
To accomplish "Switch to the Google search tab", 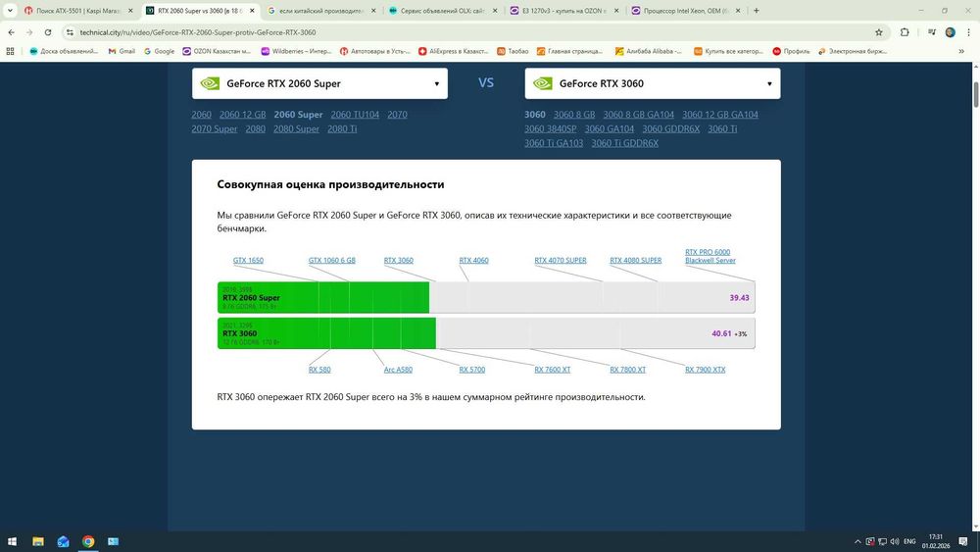I will click(x=321, y=11).
